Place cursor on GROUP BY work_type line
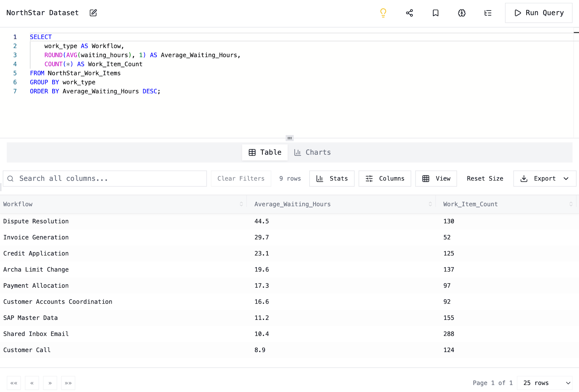The image size is (579, 392). (x=62, y=82)
